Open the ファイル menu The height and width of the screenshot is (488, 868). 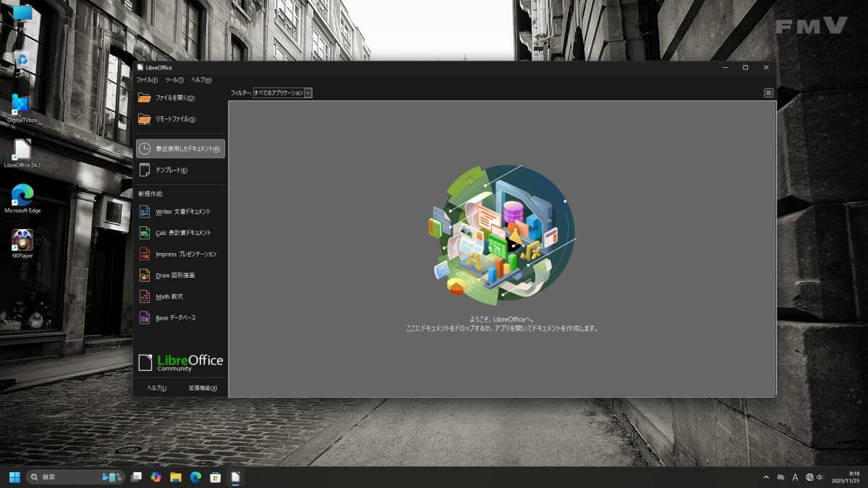(147, 80)
